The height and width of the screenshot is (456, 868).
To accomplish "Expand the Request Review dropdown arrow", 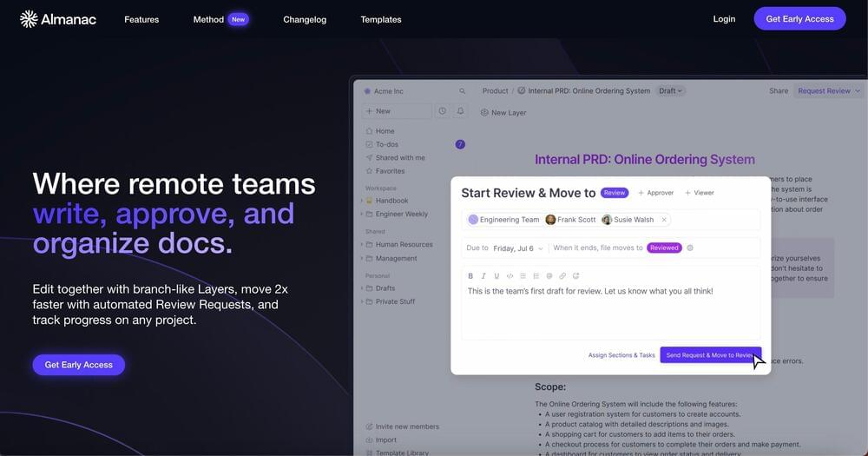I will pos(858,90).
